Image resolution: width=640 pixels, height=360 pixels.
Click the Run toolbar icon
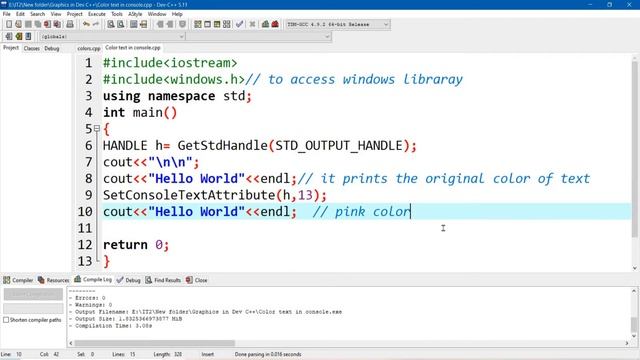point(207,24)
